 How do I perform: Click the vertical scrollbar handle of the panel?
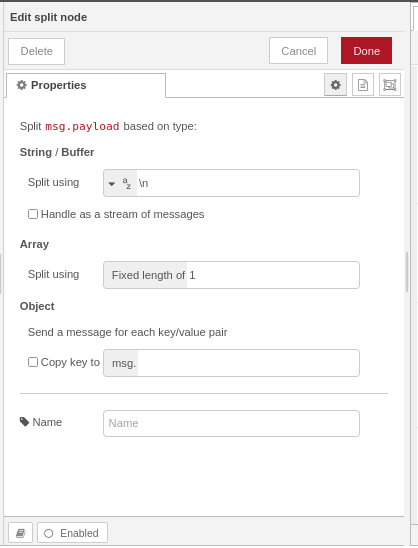tap(407, 272)
